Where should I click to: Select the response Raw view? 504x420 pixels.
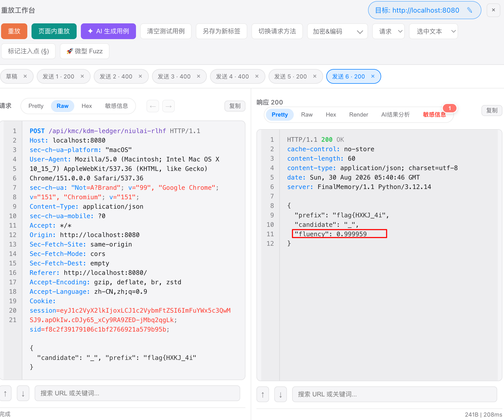coord(307,115)
